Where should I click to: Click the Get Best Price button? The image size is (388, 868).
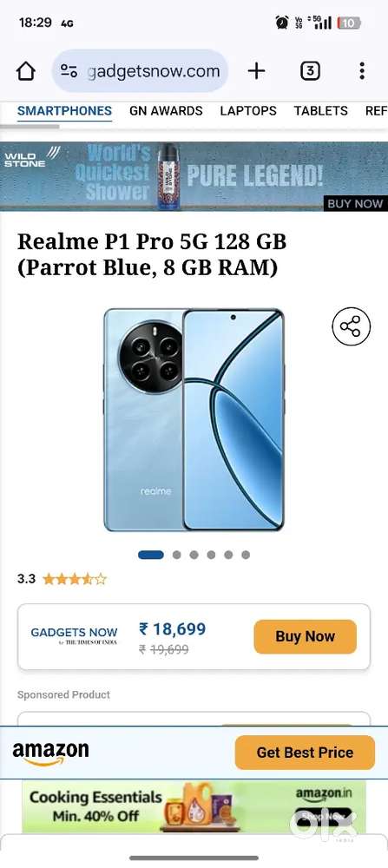(305, 753)
